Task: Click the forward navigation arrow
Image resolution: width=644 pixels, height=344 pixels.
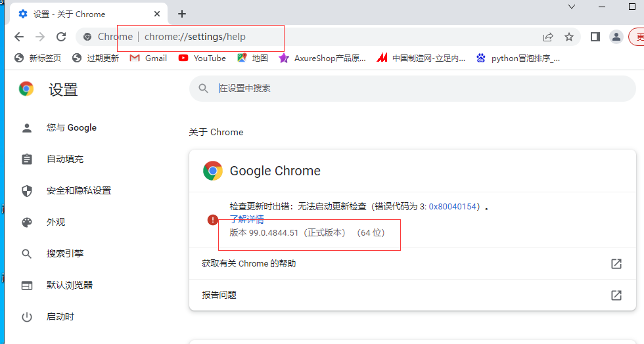Action: point(40,37)
